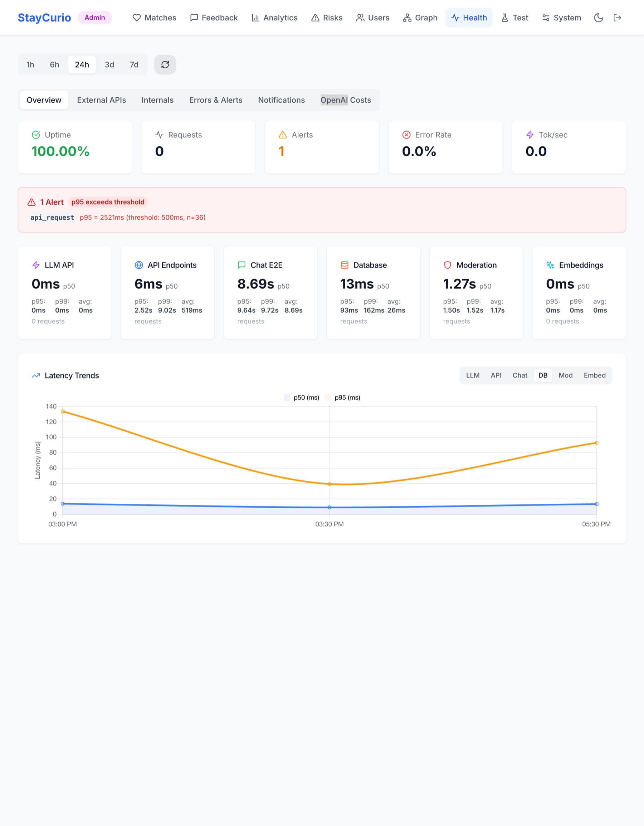Open the Notifications tab
Viewport: 644px width, 826px height.
[x=281, y=100]
